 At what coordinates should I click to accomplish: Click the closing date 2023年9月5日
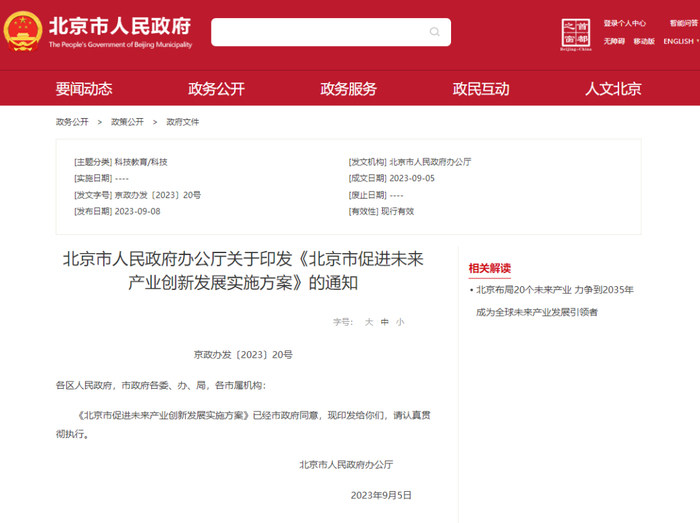click(x=381, y=495)
